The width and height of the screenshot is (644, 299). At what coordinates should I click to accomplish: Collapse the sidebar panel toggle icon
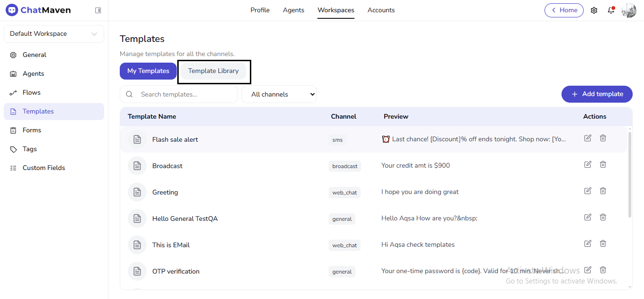(98, 10)
